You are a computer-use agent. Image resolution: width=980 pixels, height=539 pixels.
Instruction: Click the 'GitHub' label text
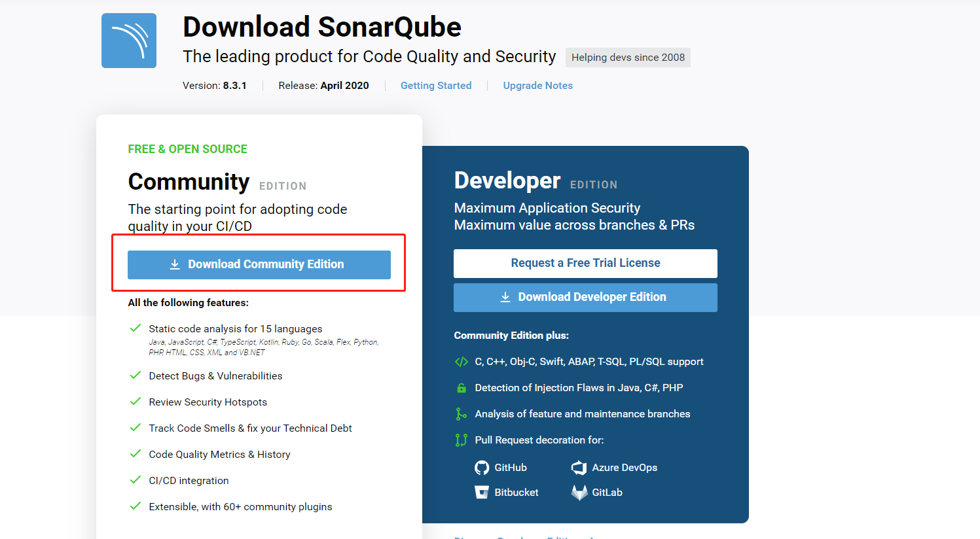(511, 468)
